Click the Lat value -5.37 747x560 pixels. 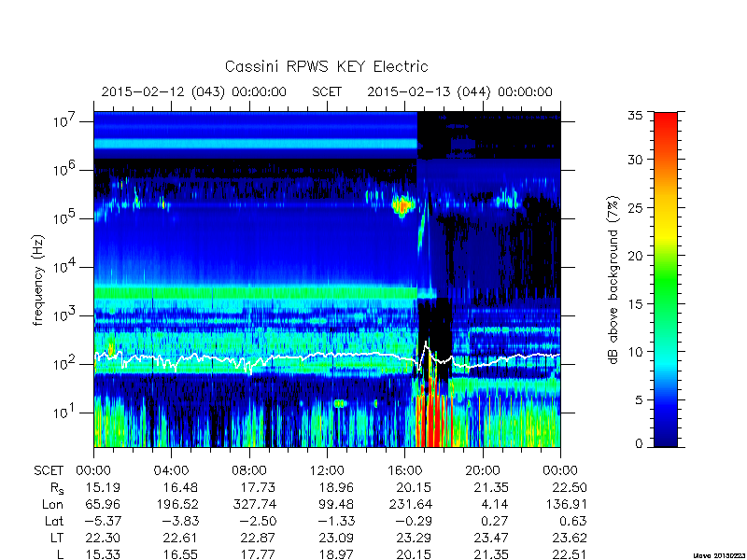pyautogui.click(x=103, y=521)
